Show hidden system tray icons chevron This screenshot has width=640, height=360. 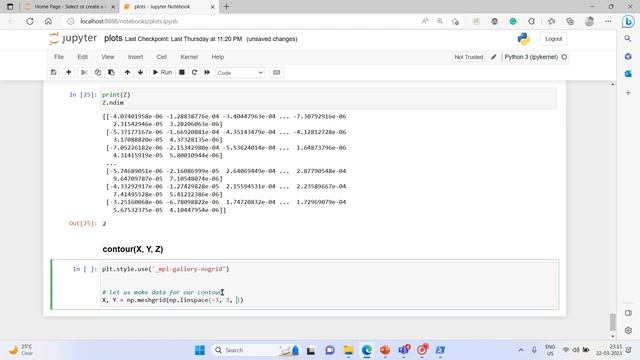(520, 350)
